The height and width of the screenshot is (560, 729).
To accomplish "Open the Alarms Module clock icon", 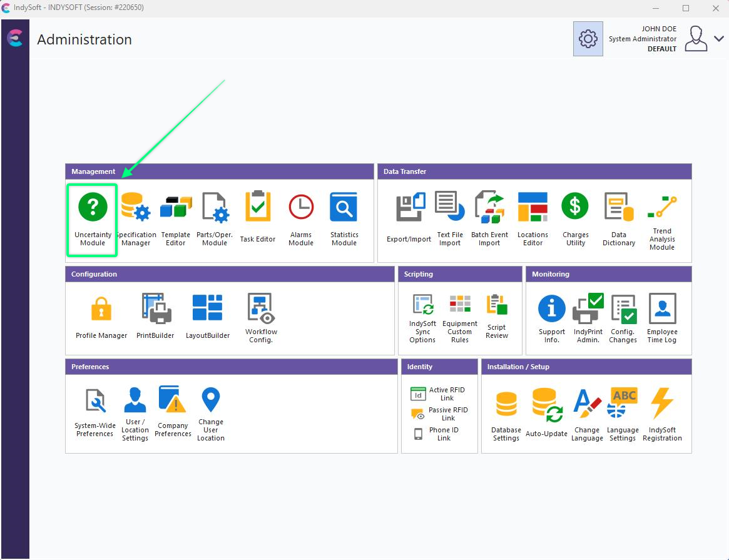I will (x=301, y=207).
